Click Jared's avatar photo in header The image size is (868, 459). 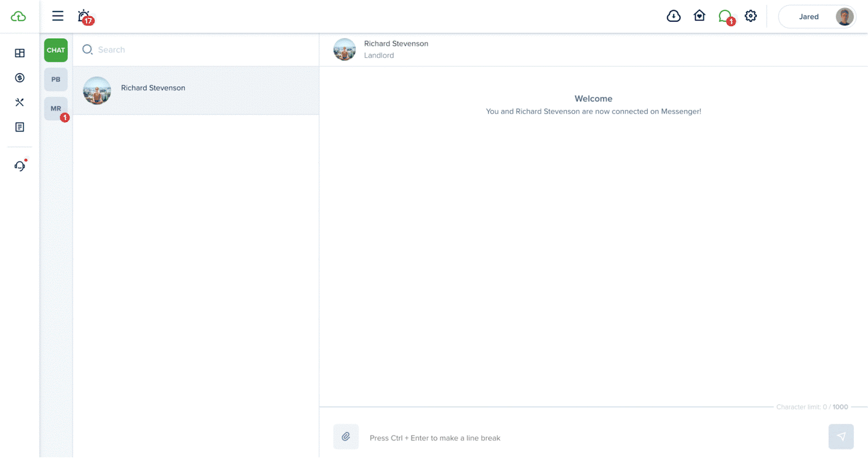tap(844, 16)
